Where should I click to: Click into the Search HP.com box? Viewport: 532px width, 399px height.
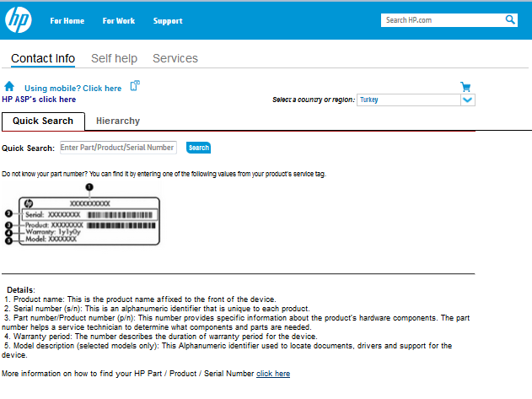pos(442,19)
